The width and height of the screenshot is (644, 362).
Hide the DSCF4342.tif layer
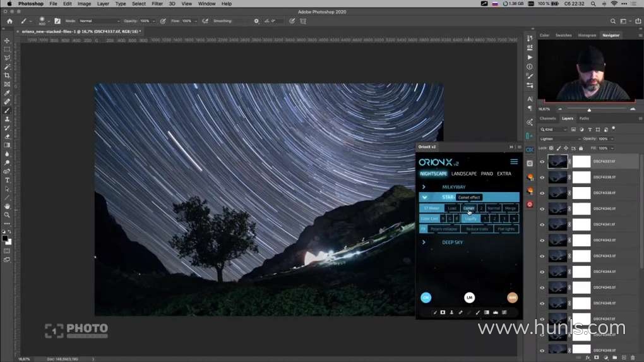point(542,240)
